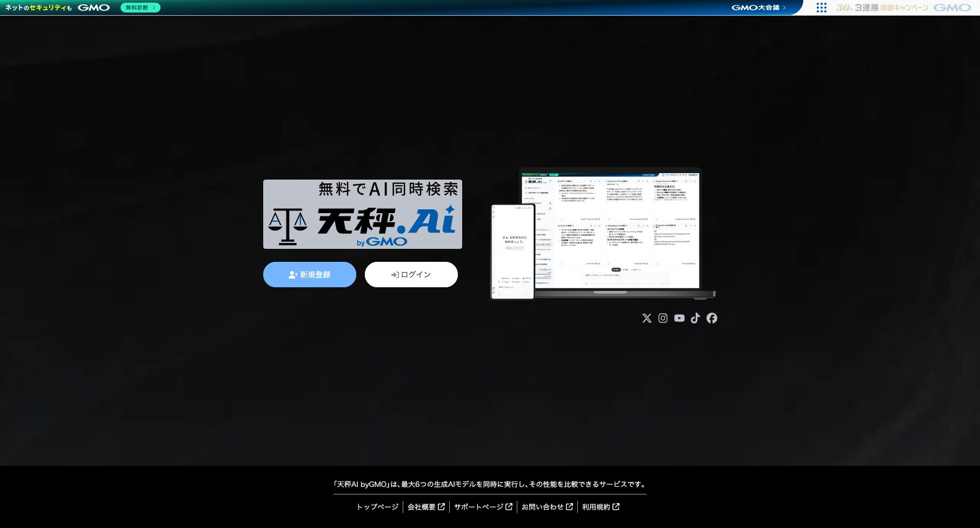Click the 天秤.AI byGMO logo
Screen dimensions: 980x528
pos(362,215)
